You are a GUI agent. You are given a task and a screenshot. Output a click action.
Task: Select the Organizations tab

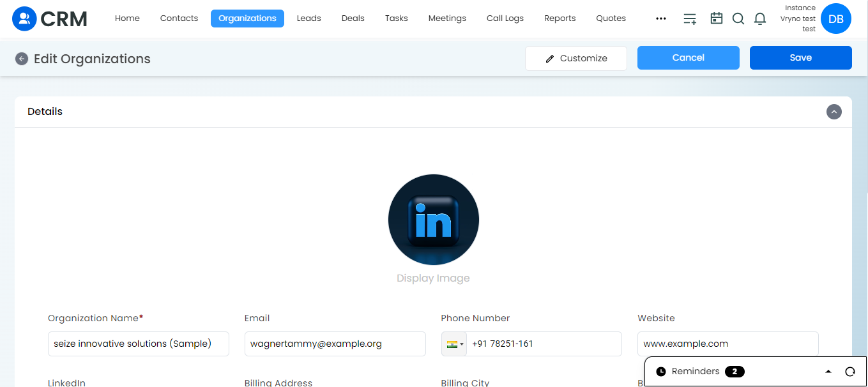coord(247,19)
